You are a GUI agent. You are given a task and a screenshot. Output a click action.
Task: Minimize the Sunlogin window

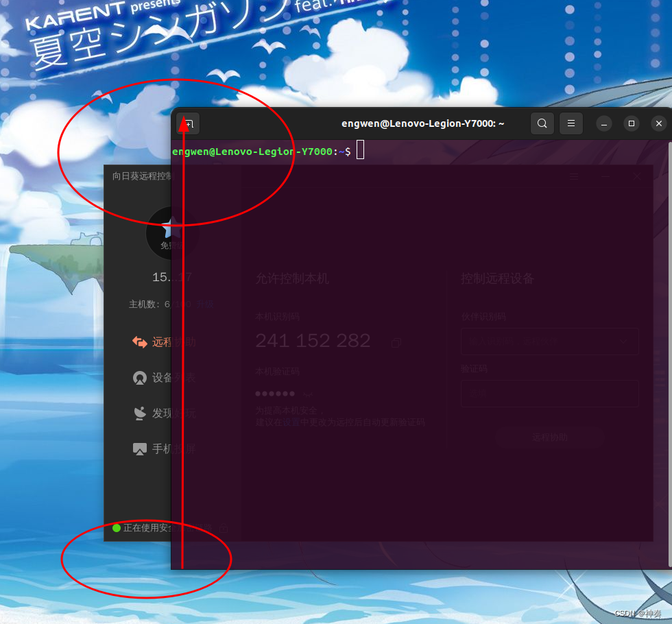point(605,177)
